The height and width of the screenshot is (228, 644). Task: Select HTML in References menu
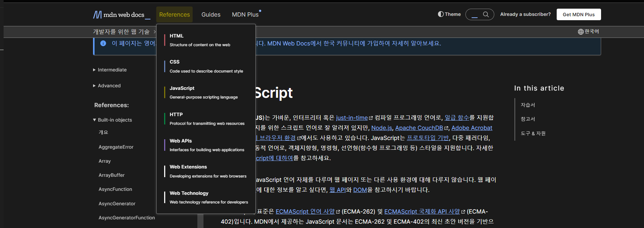[206, 40]
